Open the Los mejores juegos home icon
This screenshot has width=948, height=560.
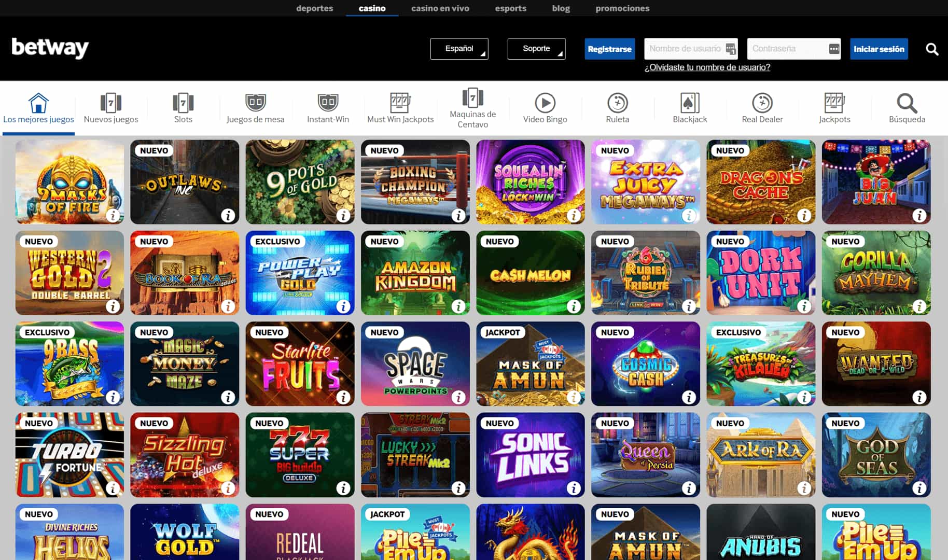point(38,103)
